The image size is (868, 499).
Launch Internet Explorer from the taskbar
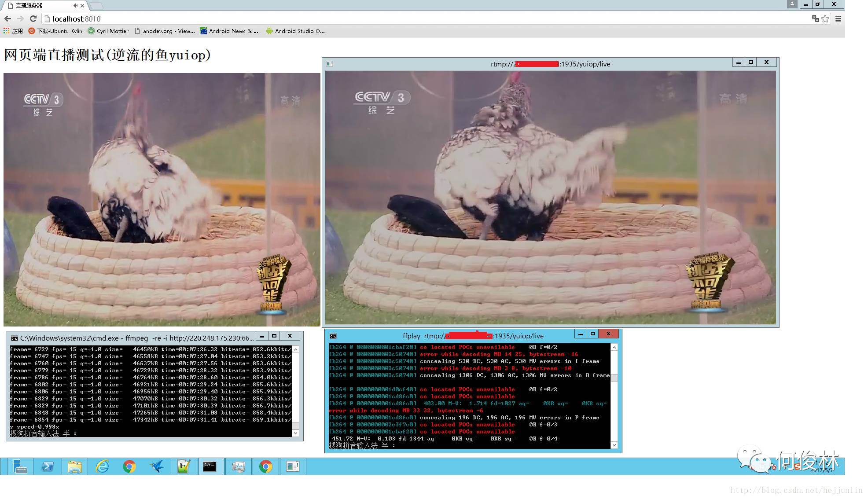(x=102, y=466)
